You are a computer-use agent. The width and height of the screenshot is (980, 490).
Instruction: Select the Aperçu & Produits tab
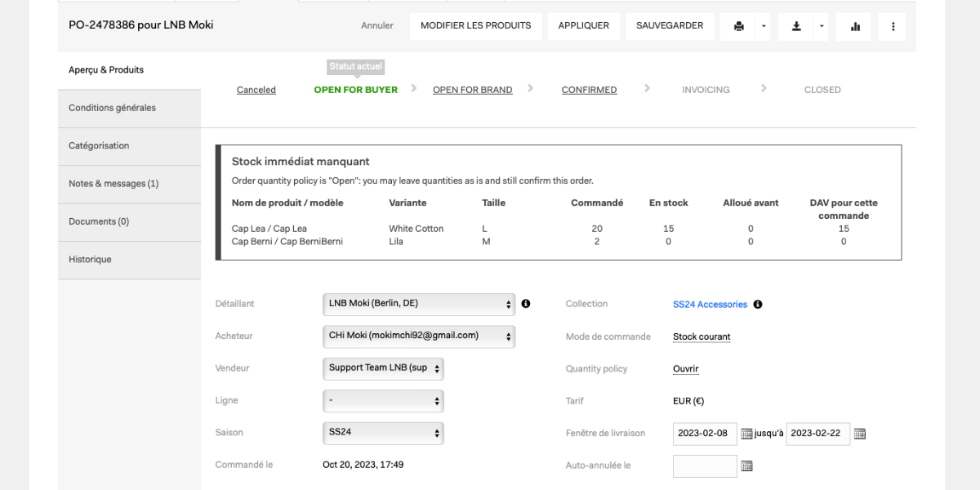(x=129, y=70)
